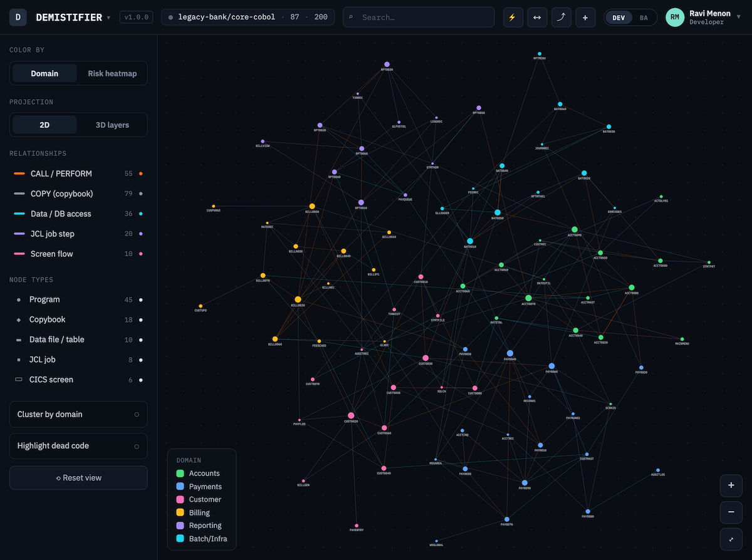The image size is (752, 560).
Task: Toggle COPY (copybook) relationship visibility
Action: pos(78,194)
